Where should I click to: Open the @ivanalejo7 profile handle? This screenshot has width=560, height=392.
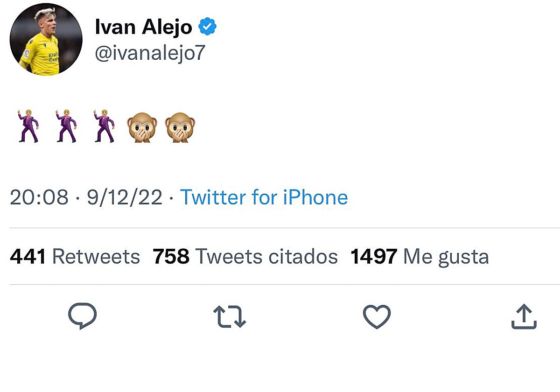pyautogui.click(x=149, y=53)
